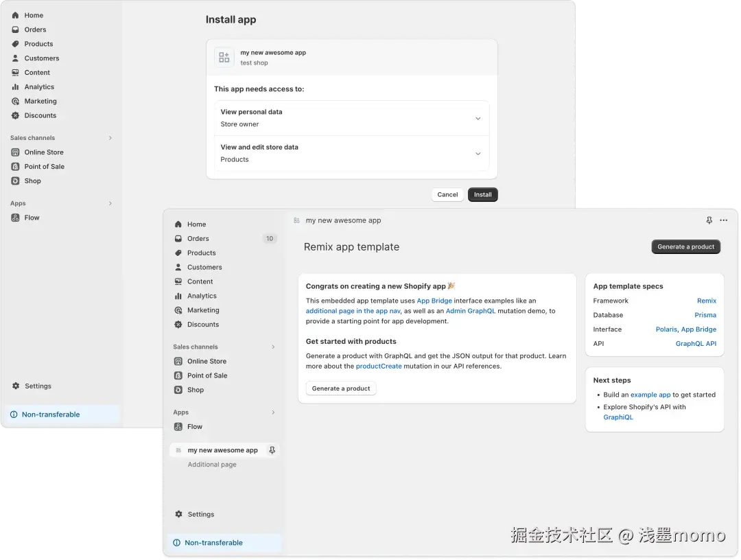This screenshot has height=560, width=741.
Task: Expand Sales channels in back window
Action: tap(110, 138)
